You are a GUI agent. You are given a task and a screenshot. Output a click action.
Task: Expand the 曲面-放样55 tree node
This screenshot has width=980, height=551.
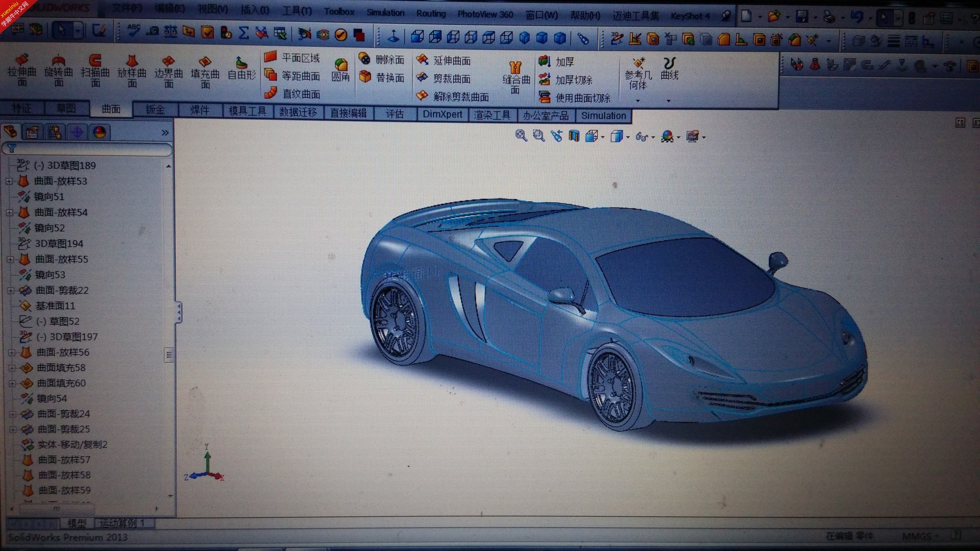coord(10,260)
